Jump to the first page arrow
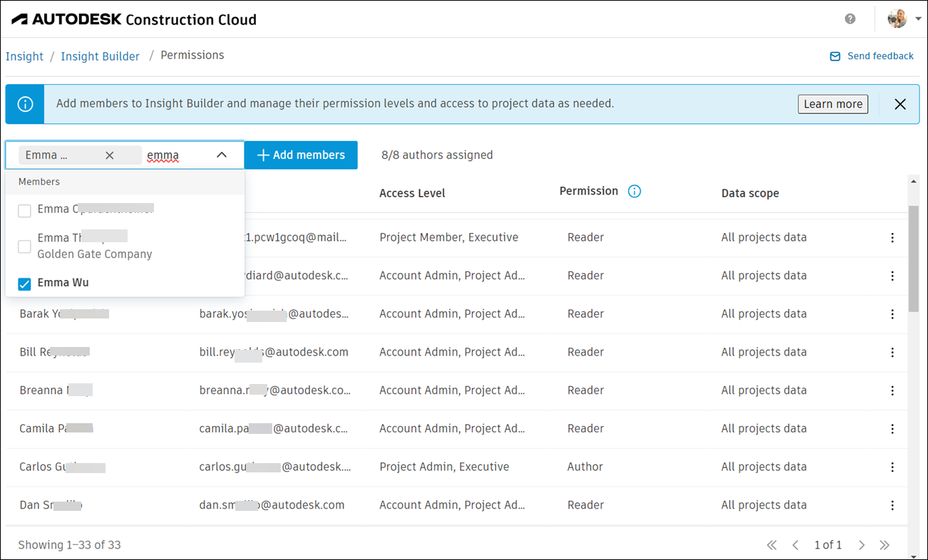928x560 pixels. click(x=771, y=545)
